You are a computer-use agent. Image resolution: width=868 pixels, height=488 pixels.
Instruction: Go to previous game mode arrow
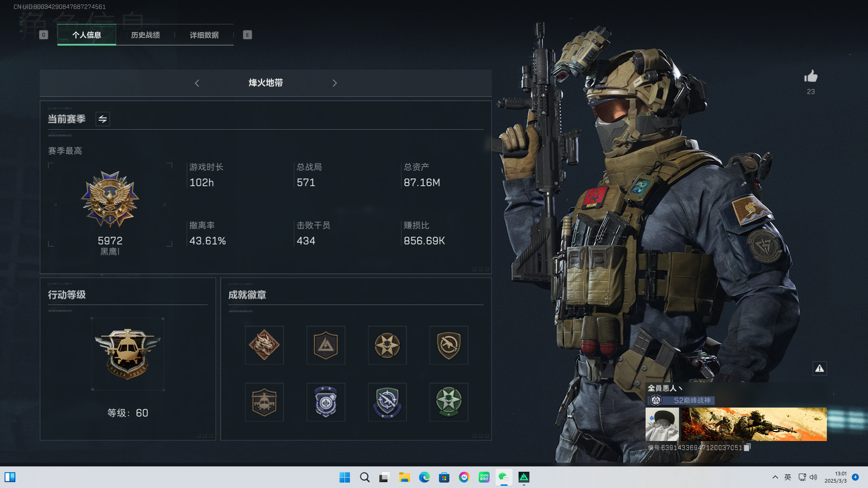click(197, 83)
